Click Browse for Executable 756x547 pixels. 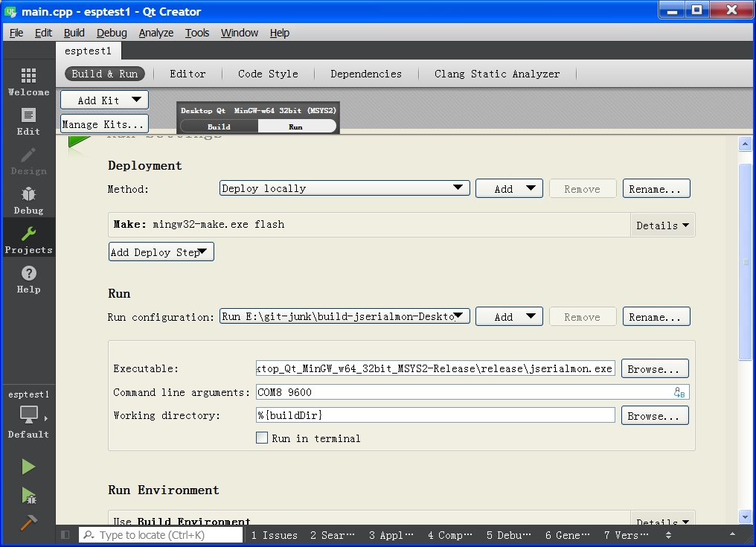[x=655, y=368]
